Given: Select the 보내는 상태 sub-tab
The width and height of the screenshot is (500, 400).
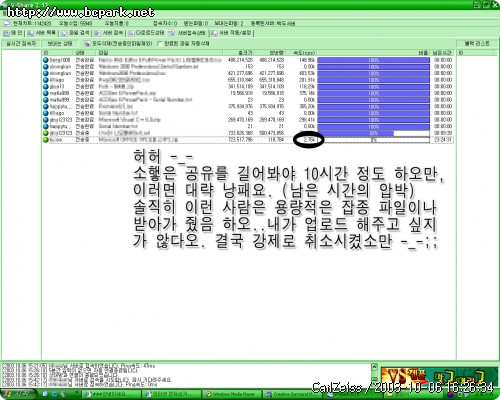Looking at the screenshot, I should [x=60, y=43].
